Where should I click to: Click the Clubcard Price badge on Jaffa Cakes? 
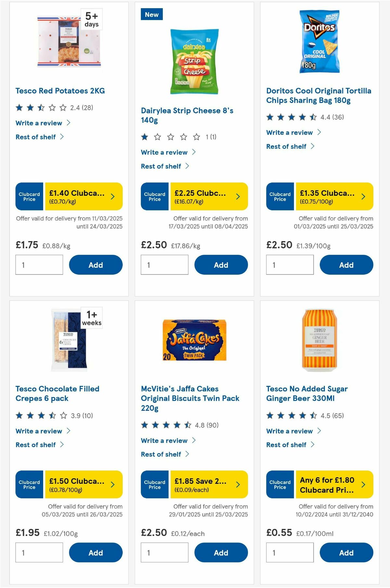point(154,484)
